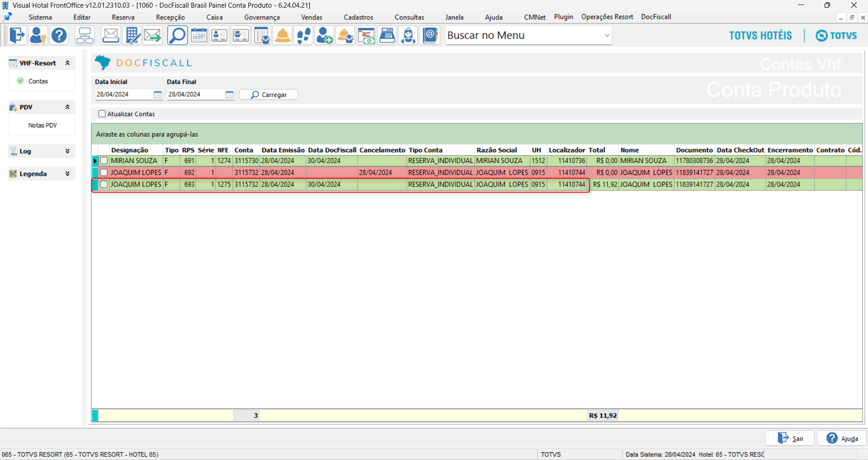Click the cash window money icon
This screenshot has width=868, height=460.
click(x=366, y=35)
